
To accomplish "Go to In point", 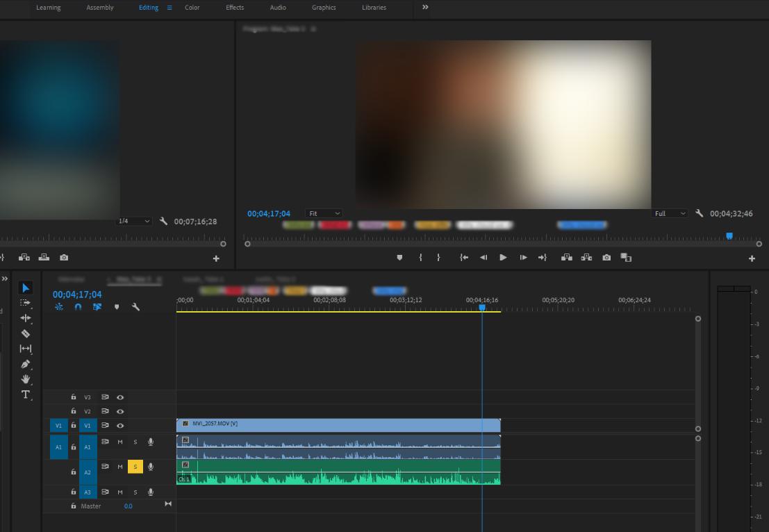I will pos(464,258).
